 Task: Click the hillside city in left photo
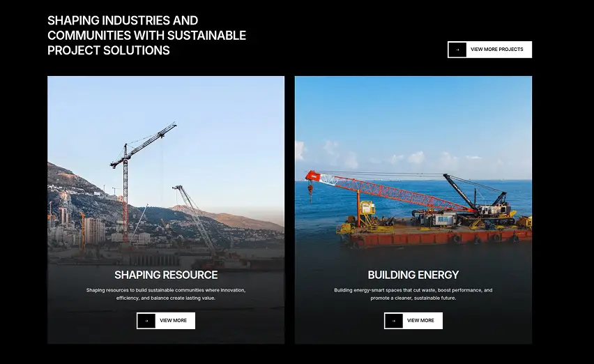(95, 220)
